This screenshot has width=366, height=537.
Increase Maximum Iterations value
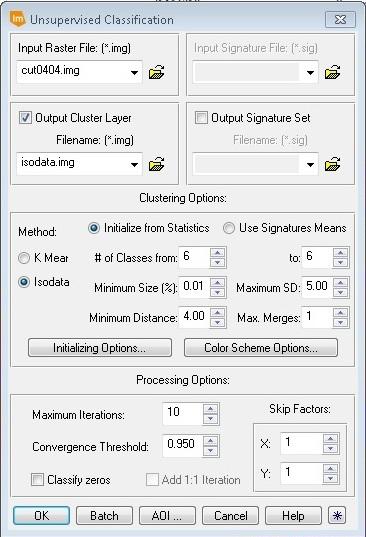(210, 409)
